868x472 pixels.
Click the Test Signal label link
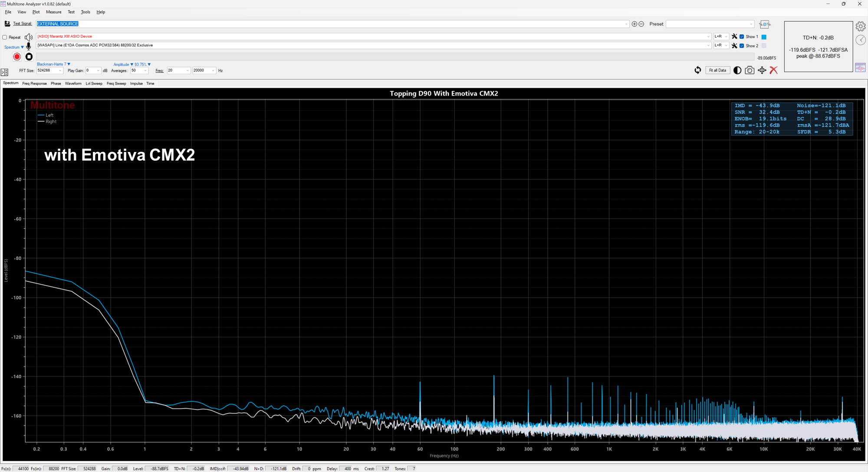pyautogui.click(x=23, y=24)
